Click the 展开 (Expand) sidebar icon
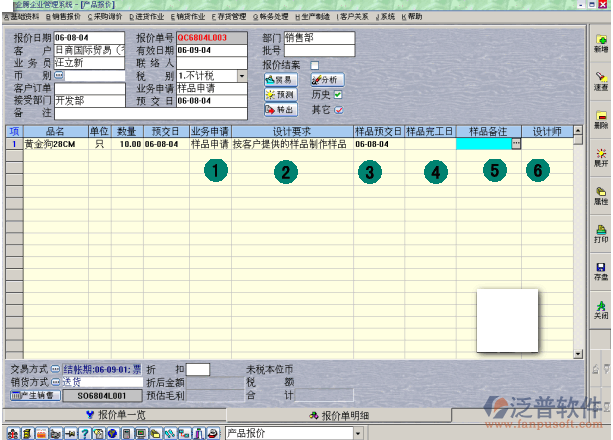Screen dimensions: 613x440 (600, 156)
